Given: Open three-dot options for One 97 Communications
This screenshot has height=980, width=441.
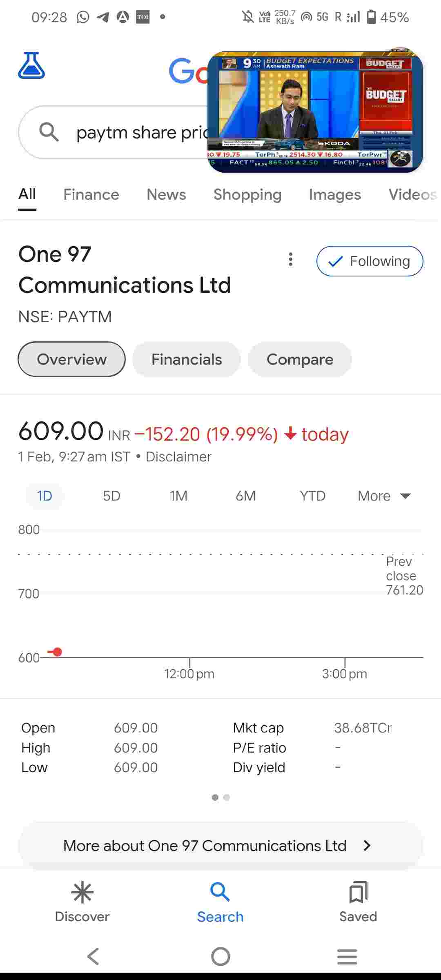Looking at the screenshot, I should pos(291,260).
